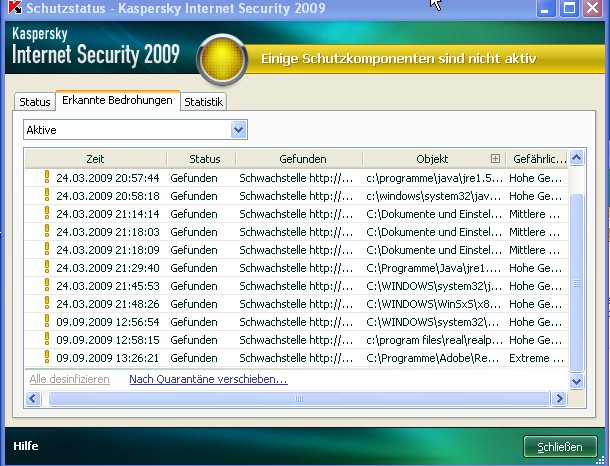Image resolution: width=610 pixels, height=466 pixels.
Task: Click warning icon of 24.03.2009 21:45:53 row
Action: coord(47,285)
